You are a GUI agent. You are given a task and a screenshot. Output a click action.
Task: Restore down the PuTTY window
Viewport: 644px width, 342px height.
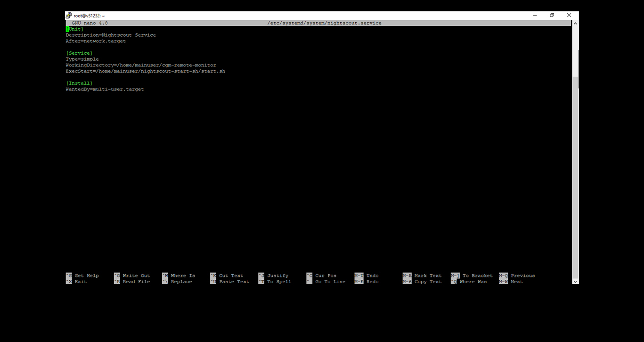[x=552, y=16]
